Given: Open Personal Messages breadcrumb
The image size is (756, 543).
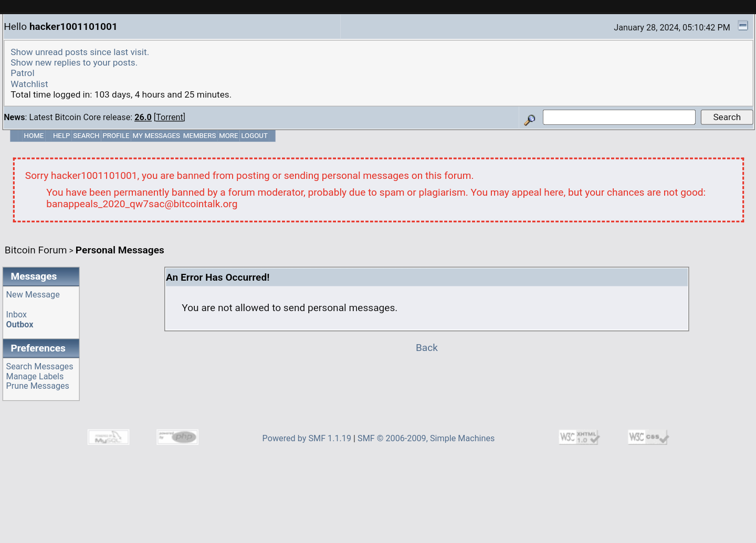Looking at the screenshot, I should [120, 250].
